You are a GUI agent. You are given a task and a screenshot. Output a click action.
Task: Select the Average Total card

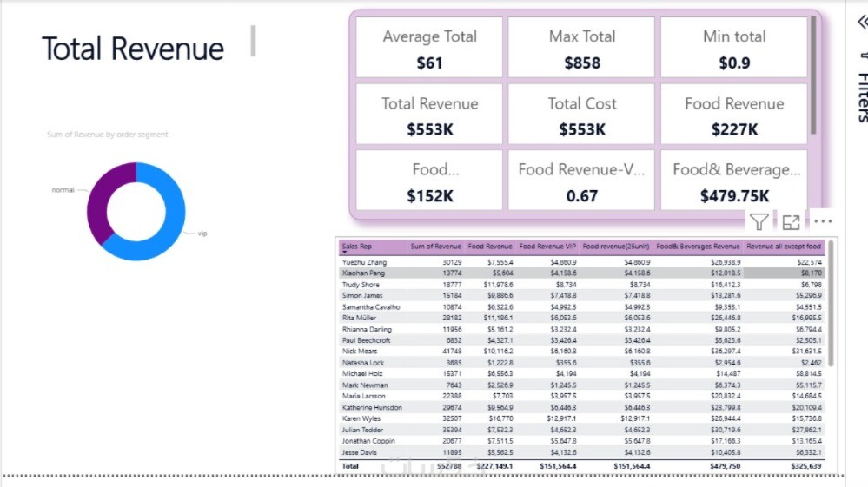[x=429, y=48]
